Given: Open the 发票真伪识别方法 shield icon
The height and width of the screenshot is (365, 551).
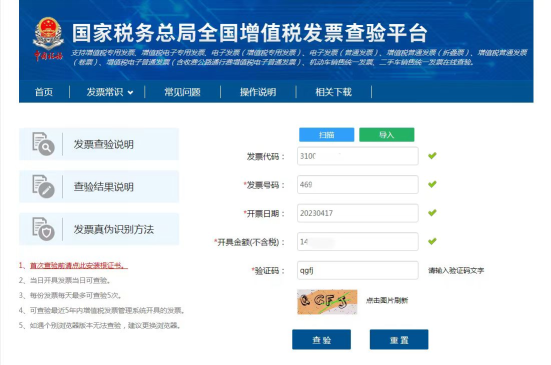Looking at the screenshot, I should (x=43, y=229).
